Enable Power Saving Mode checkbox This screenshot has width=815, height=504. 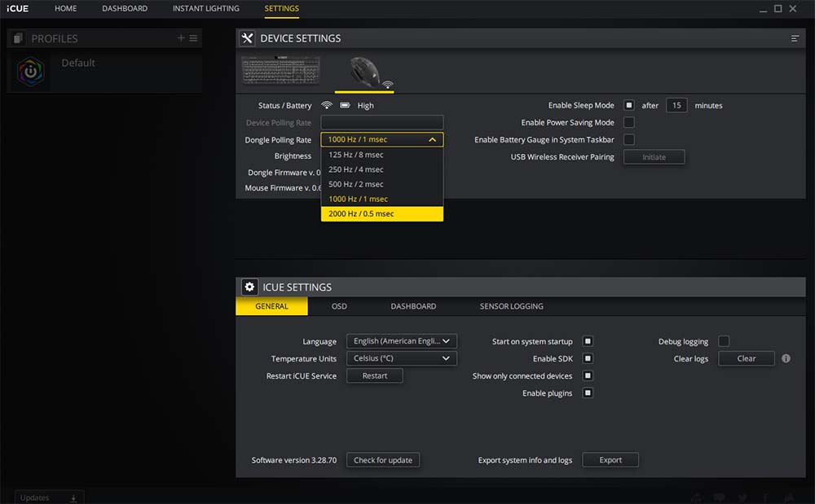tap(629, 122)
